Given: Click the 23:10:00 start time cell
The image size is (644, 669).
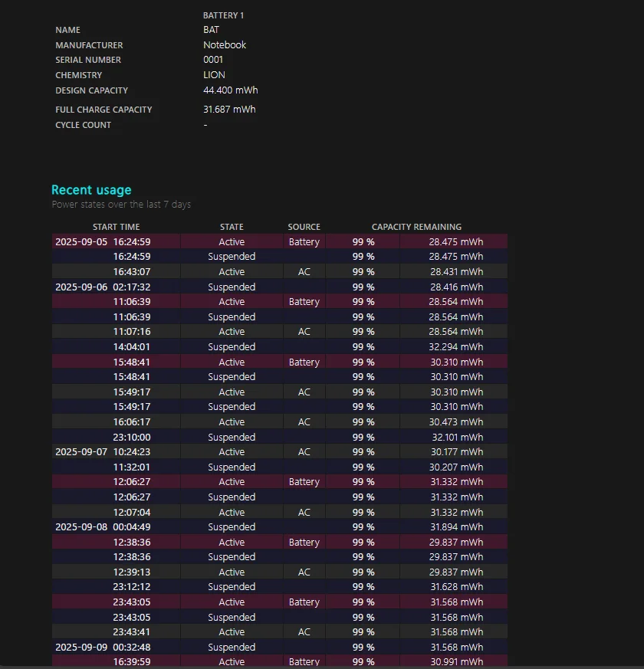Looking at the screenshot, I should [132, 438].
